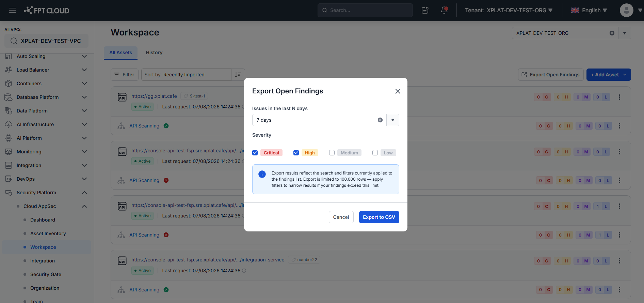
Task: Collapse the Cloud AppSec submenu
Action: point(84,206)
